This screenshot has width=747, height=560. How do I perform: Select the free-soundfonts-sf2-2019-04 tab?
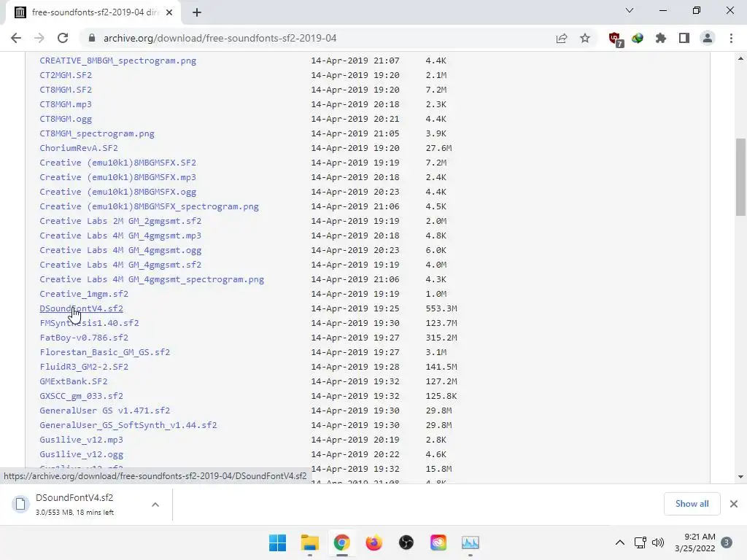click(x=93, y=13)
